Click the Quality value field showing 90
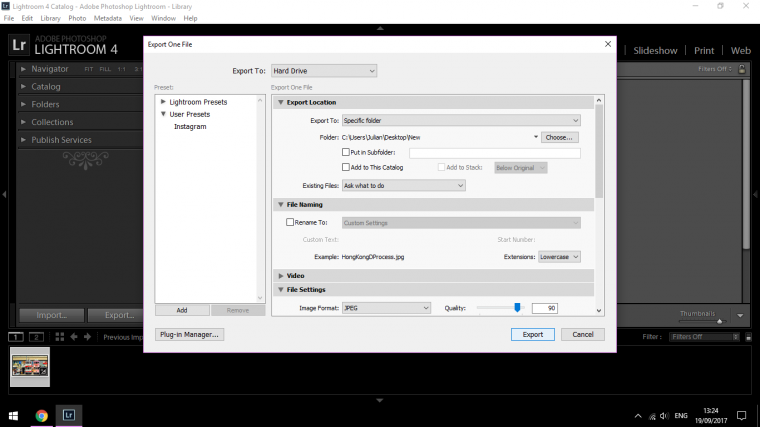 (x=545, y=308)
